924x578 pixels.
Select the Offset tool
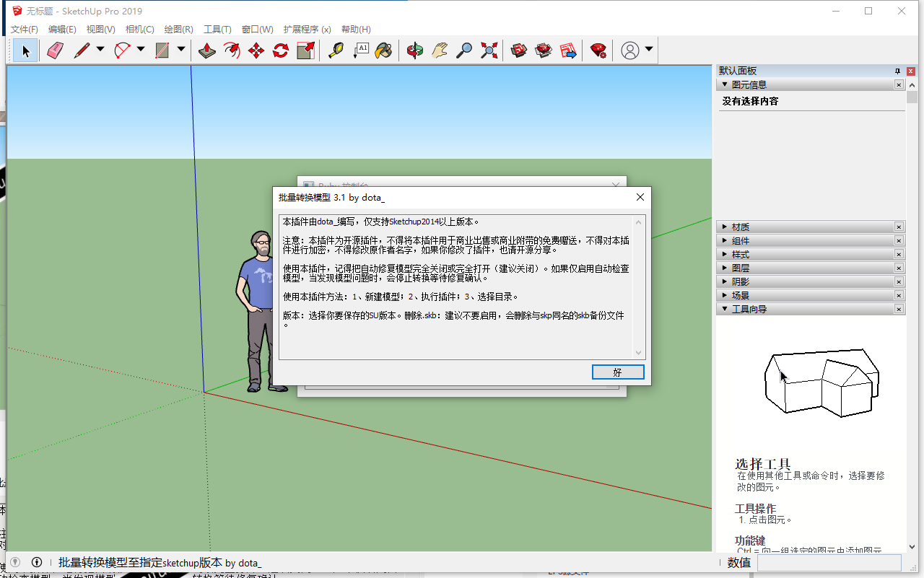232,51
